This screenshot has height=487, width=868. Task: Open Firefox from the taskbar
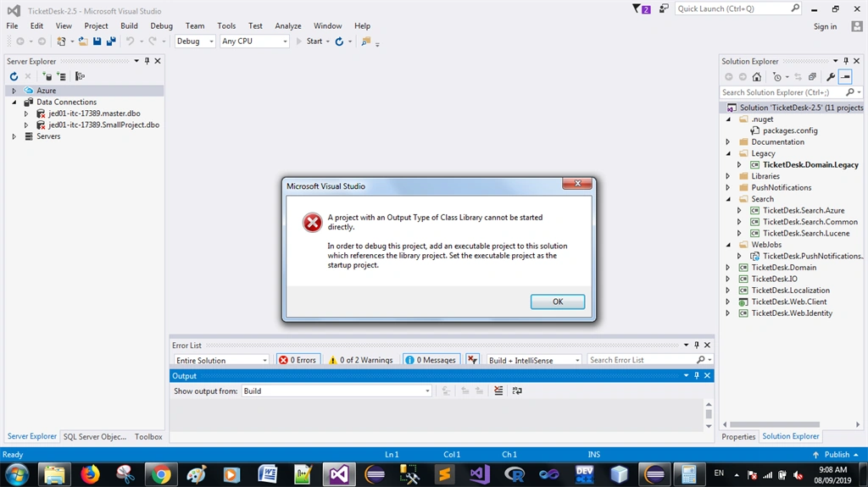pos(90,474)
